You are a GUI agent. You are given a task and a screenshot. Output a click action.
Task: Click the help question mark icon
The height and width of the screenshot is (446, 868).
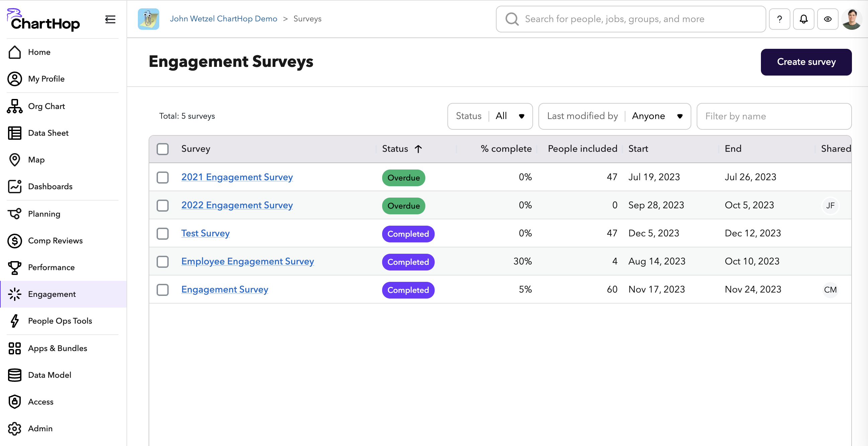pyautogui.click(x=779, y=19)
